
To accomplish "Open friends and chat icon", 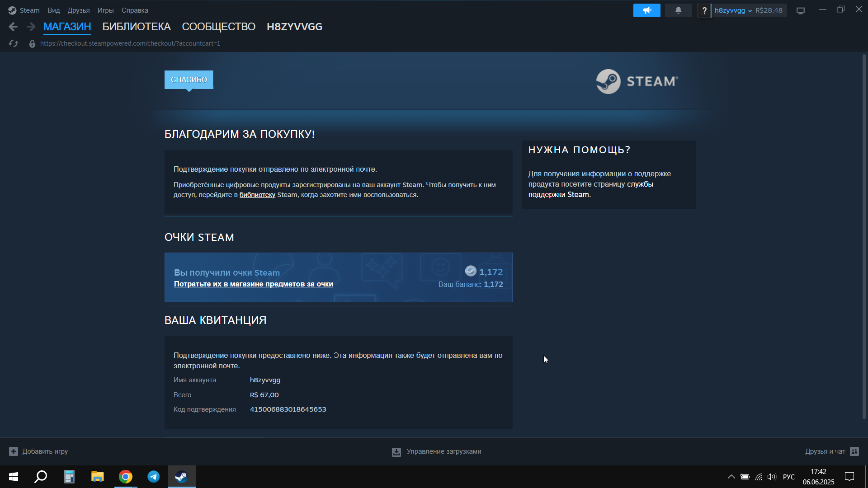I will 854,451.
